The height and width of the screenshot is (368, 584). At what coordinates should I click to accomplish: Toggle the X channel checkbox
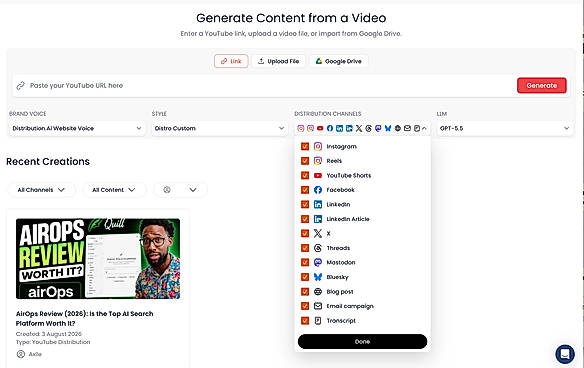305,234
